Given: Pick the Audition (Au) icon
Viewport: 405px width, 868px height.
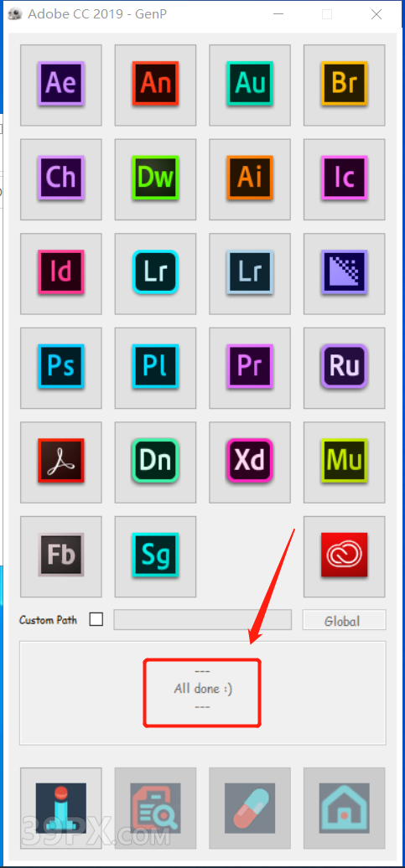Looking at the screenshot, I should tap(250, 85).
